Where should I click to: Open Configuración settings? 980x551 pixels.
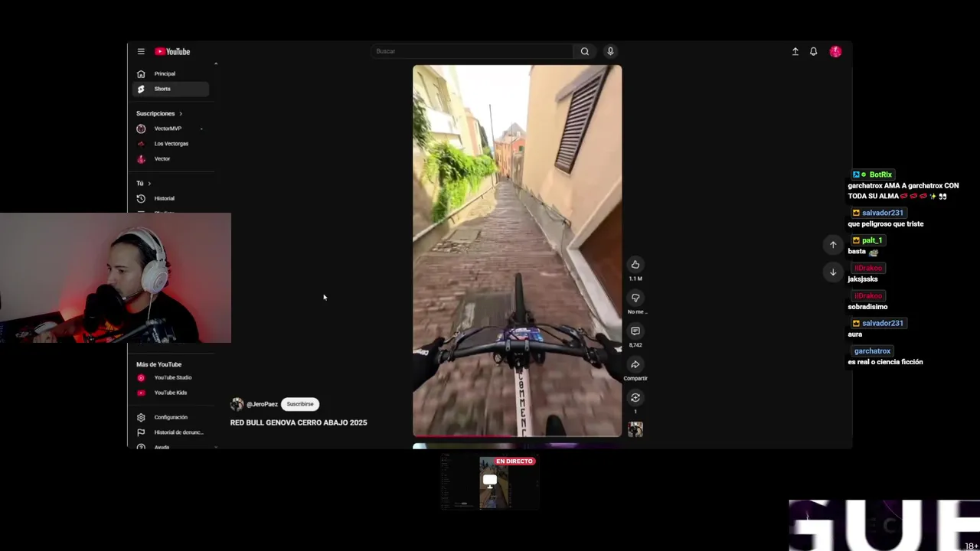click(169, 417)
